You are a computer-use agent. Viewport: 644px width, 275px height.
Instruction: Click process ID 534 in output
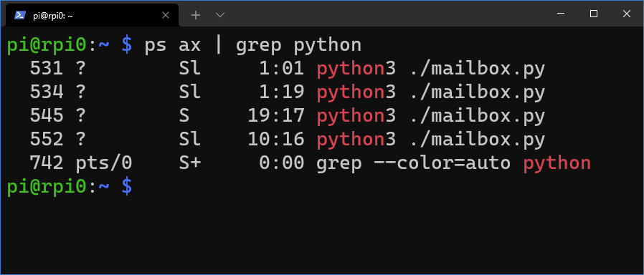[x=47, y=92]
